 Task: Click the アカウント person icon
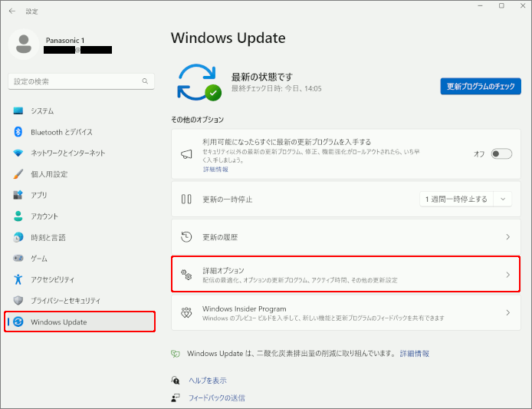coord(18,216)
